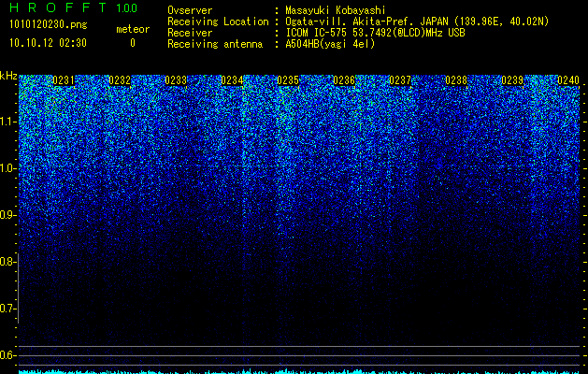Click the Receiver field label
Image resolution: width=588 pixels, height=374 pixels.
pos(190,33)
